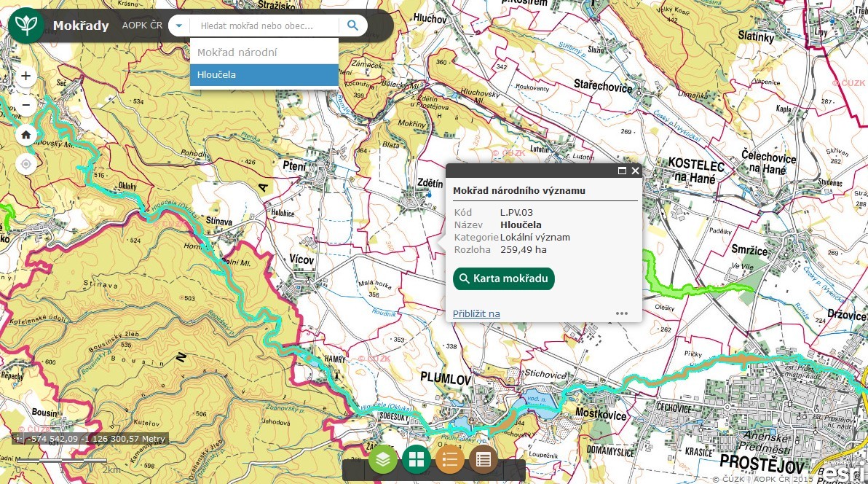Open Karta mokřadu button

504,279
